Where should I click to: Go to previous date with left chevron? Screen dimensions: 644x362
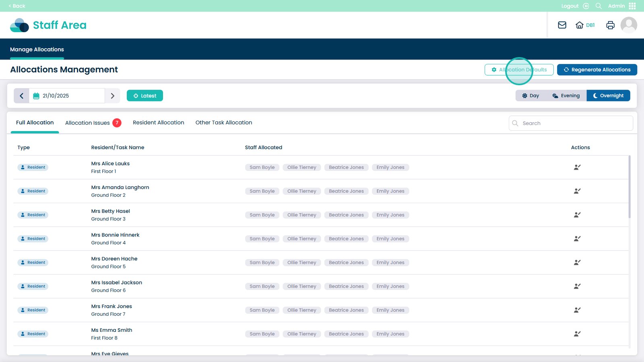[22, 96]
